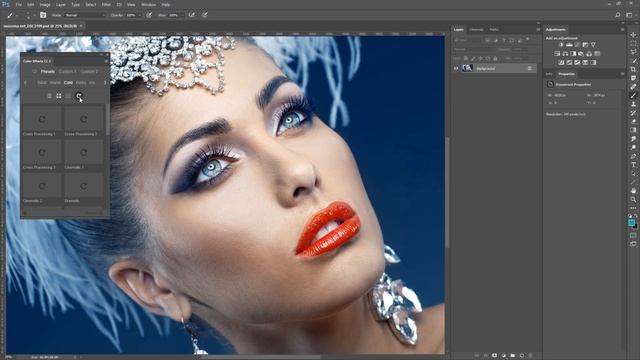Add a Vibrance adjustment
640x360 pixels.
pyautogui.click(x=593, y=45)
